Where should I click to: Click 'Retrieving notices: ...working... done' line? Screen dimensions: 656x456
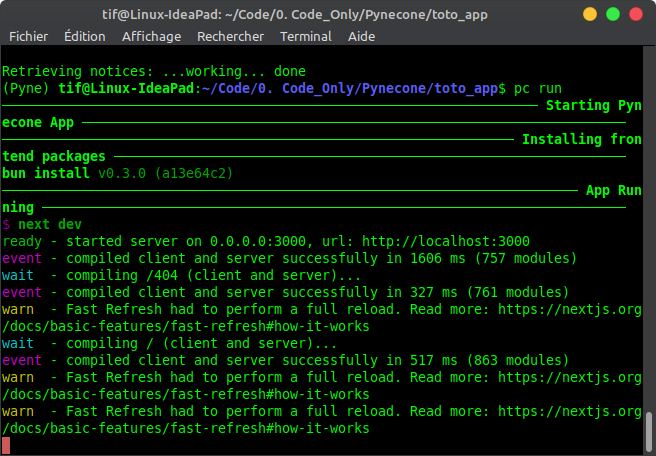coord(154,71)
